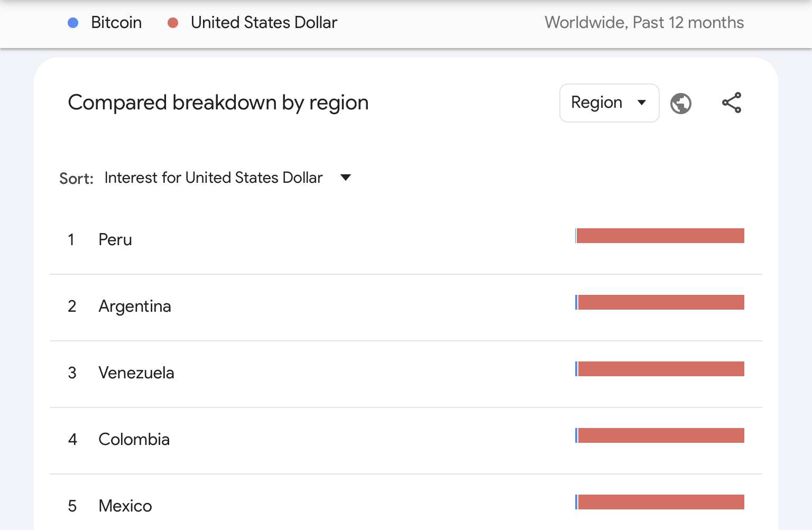Click Argentina's red interest bar

coord(661,302)
